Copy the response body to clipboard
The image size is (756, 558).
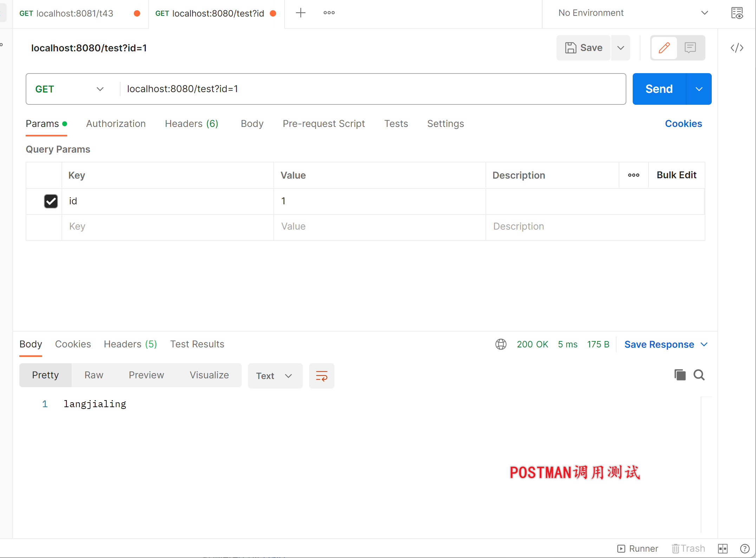[x=680, y=375]
